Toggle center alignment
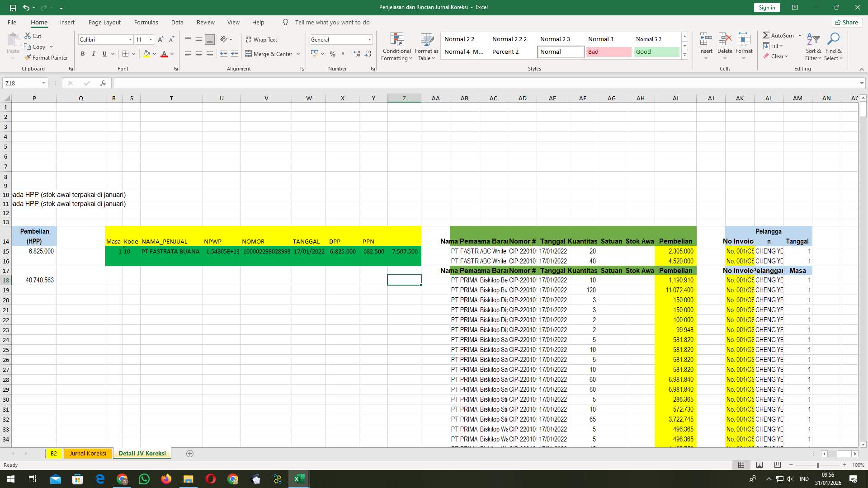 pyautogui.click(x=199, y=54)
